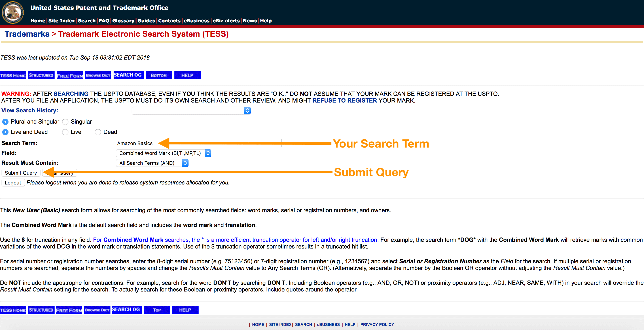
Task: Click the USPTO eagle seal logo
Action: pos(13,13)
